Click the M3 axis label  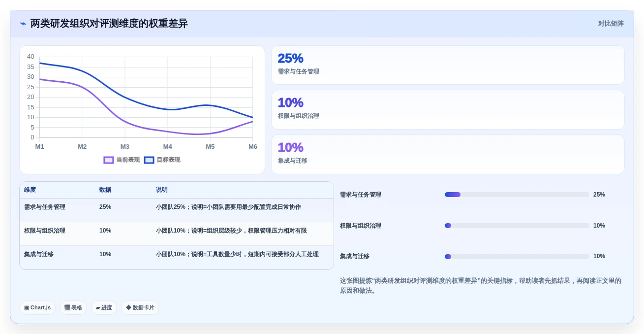(x=125, y=147)
